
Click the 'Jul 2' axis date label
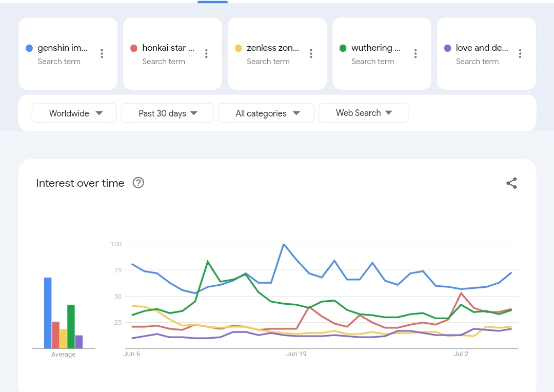[x=461, y=354]
